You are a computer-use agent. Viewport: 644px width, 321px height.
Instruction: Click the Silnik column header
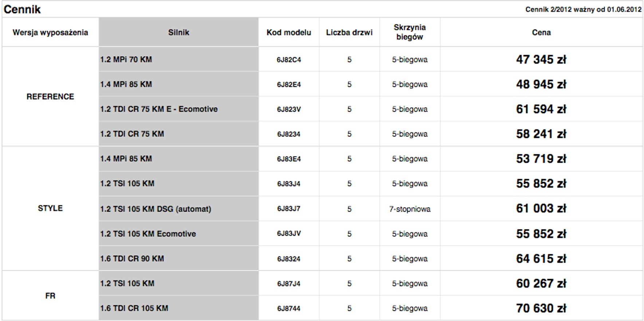pos(178,32)
